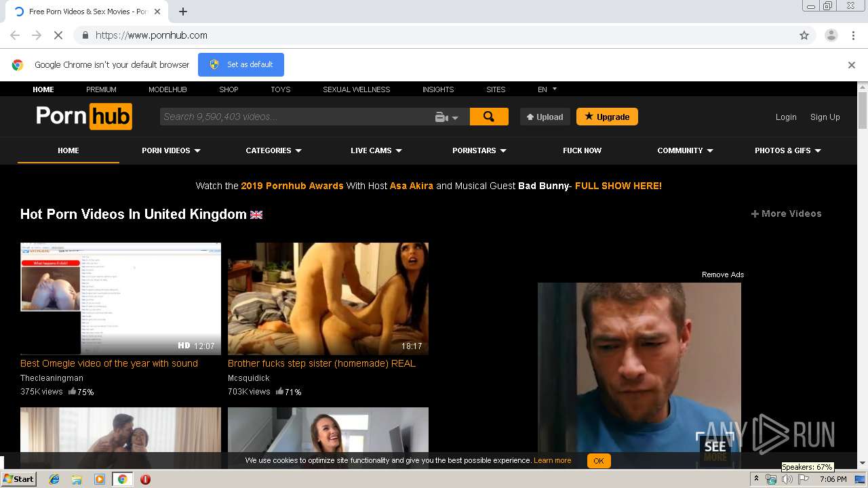Open Internet Explorer from the taskbar
Screen dimensions: 868x488
click(54, 479)
